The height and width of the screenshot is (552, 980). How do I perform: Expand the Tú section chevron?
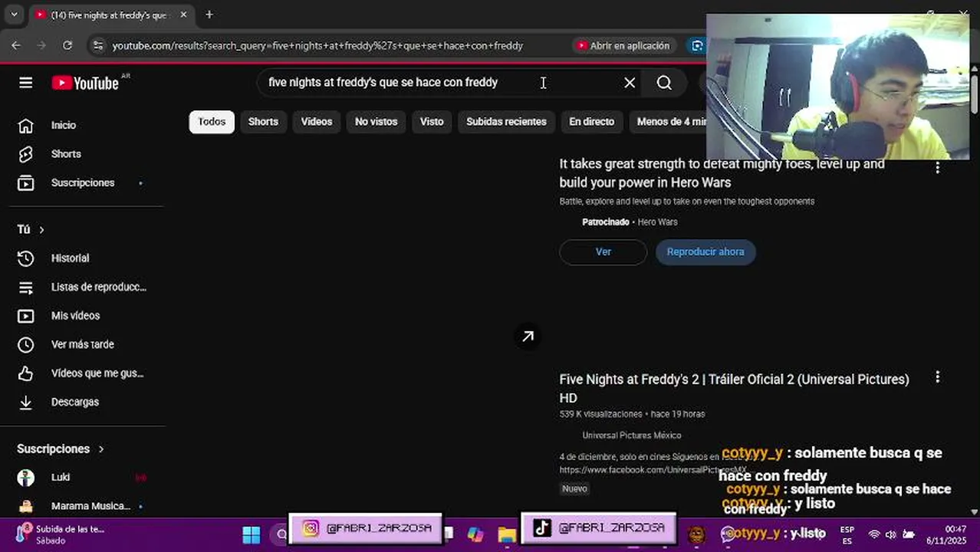click(41, 229)
